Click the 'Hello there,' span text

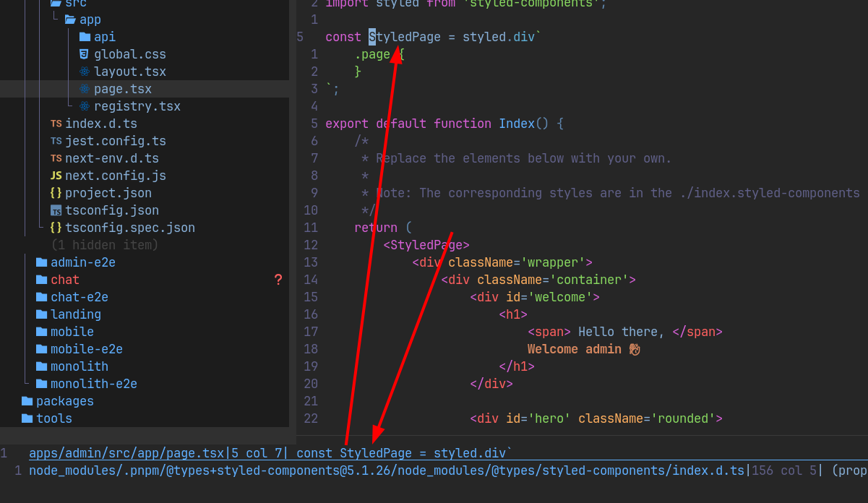[x=622, y=332]
